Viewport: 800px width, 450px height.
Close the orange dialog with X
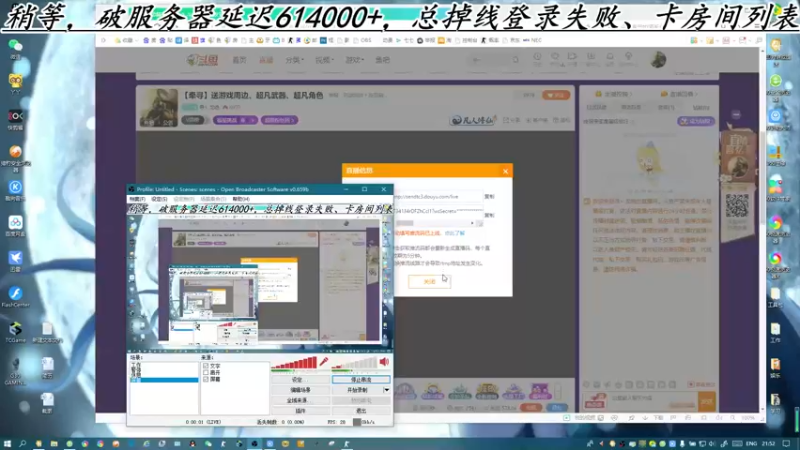pos(505,171)
